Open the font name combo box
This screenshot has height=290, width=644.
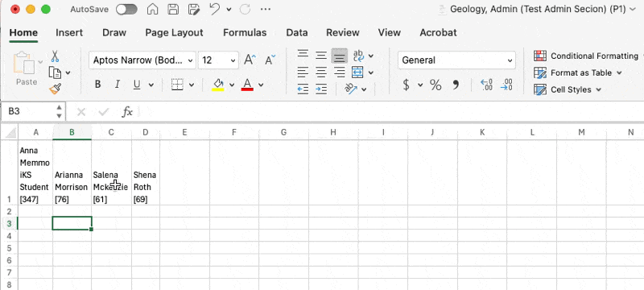click(x=142, y=60)
